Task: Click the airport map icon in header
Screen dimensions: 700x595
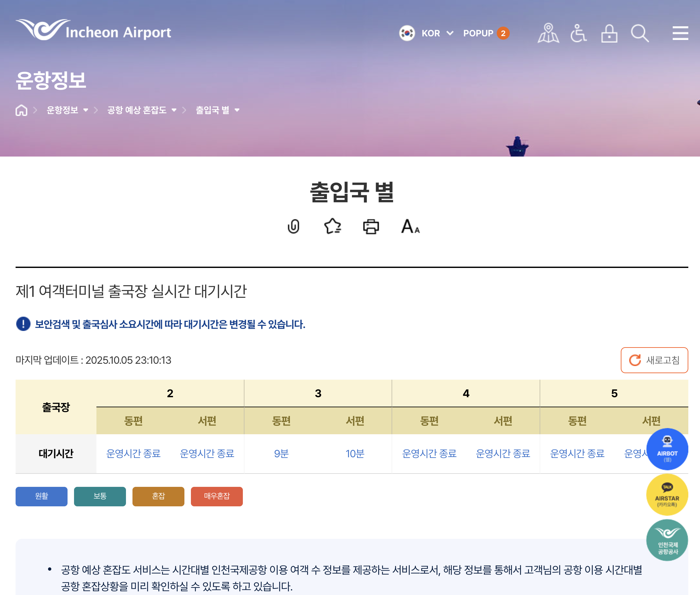Action: tap(548, 33)
